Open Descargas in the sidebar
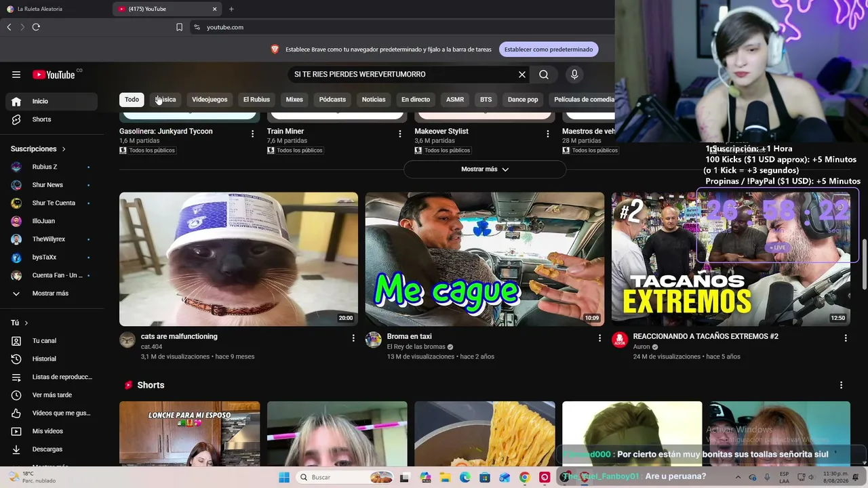 point(52,449)
